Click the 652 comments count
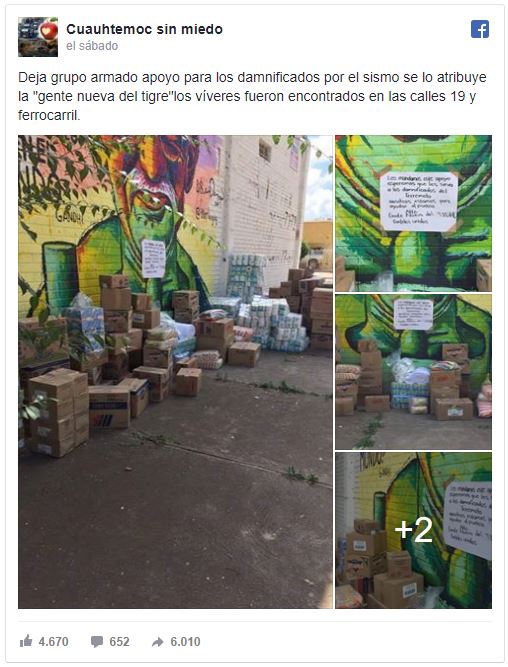Screen dimensions: 508x667 coord(119,641)
